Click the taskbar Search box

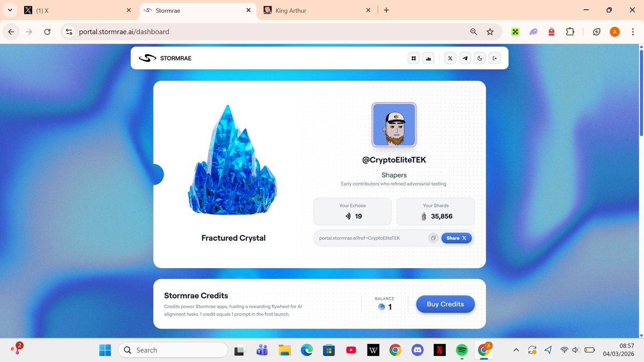(x=173, y=350)
